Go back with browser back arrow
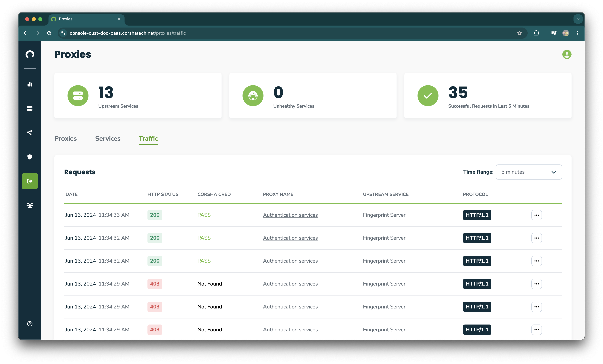This screenshot has height=364, width=603. click(x=26, y=33)
